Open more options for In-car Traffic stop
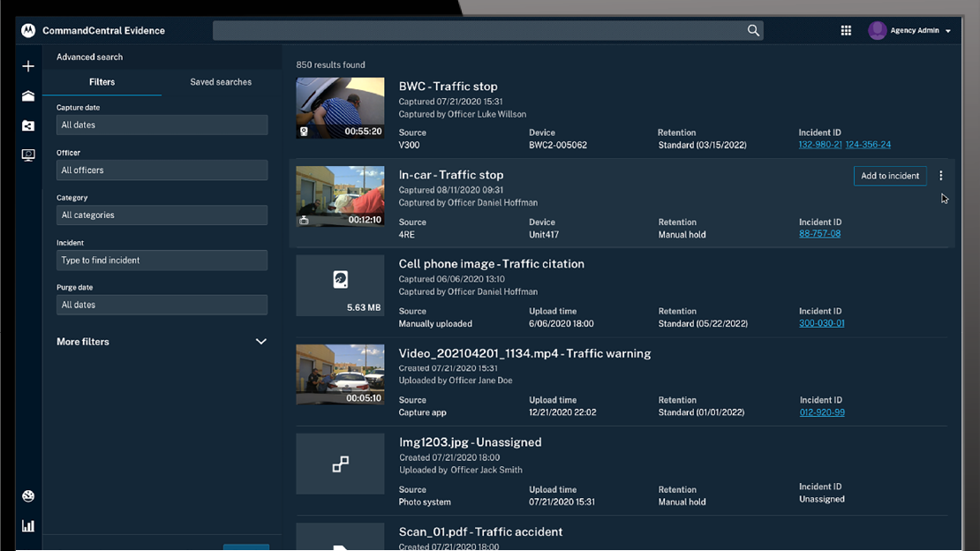Image resolution: width=980 pixels, height=551 pixels. tap(940, 176)
